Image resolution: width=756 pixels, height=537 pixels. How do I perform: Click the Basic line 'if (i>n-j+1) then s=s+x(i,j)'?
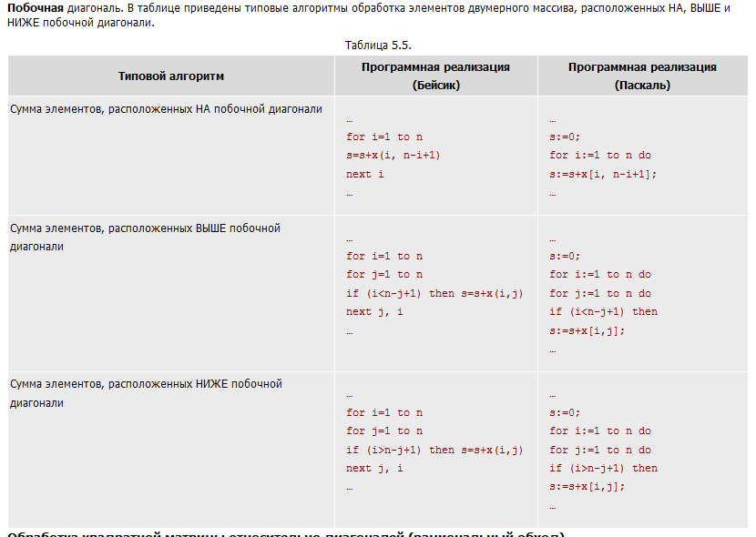[x=434, y=450]
